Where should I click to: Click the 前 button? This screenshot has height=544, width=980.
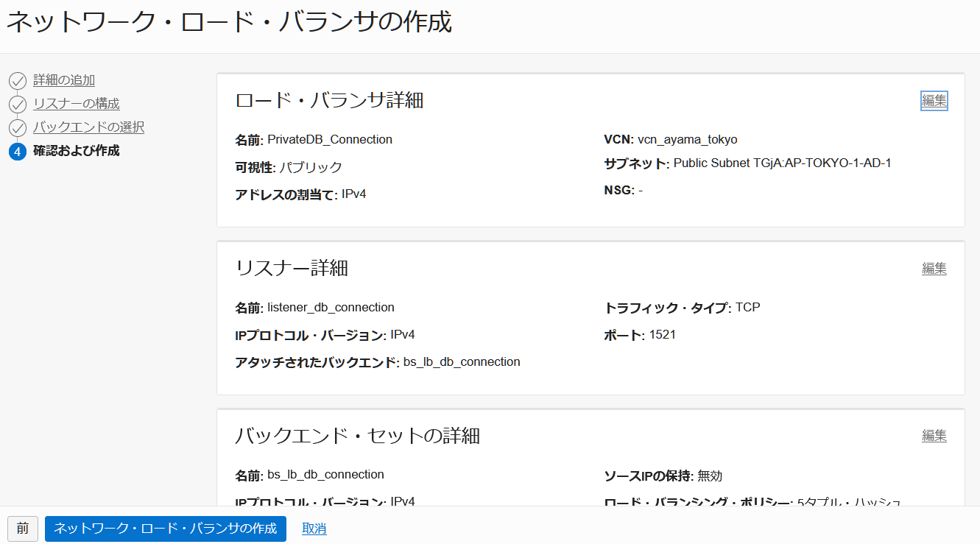tap(23, 529)
